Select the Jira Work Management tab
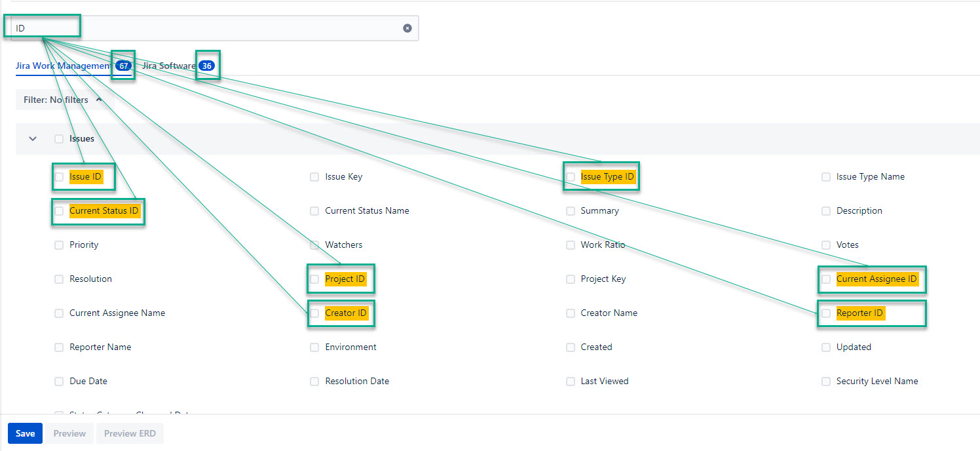Screen dimensions: 980x451 64,66
